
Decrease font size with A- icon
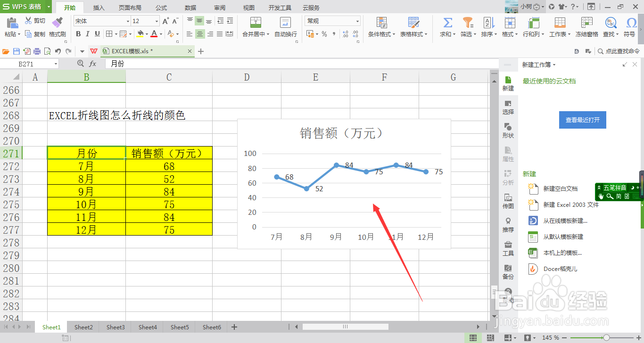175,21
